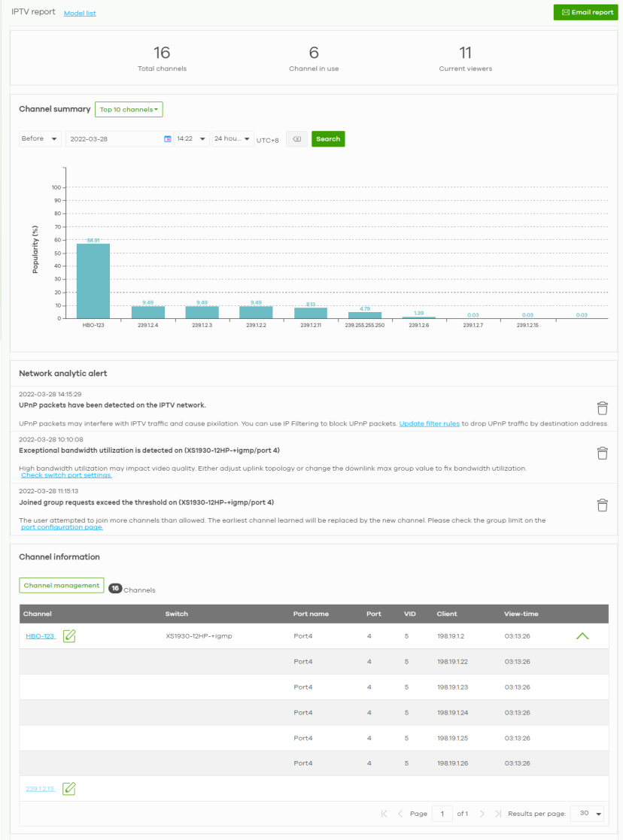The image size is (623, 840).
Task: Edit the HBO-123 channel name
Action: tap(69, 636)
